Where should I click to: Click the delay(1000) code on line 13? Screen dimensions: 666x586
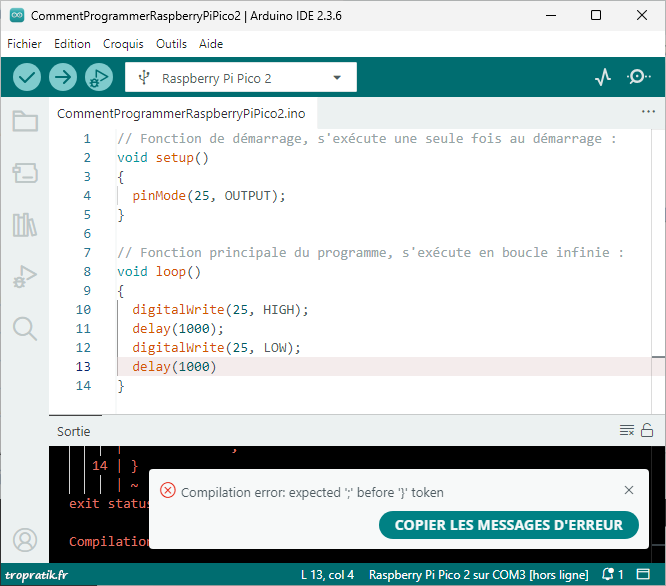click(x=174, y=366)
